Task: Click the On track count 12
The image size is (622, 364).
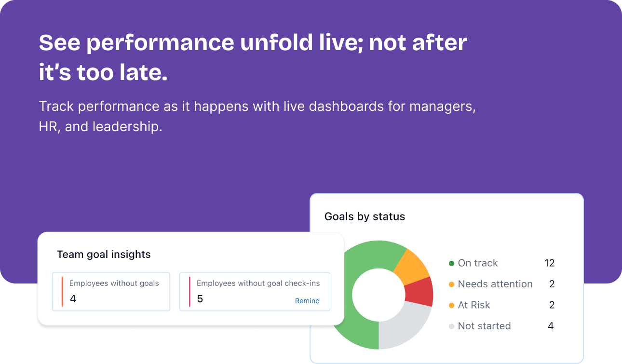Action: coord(549,263)
